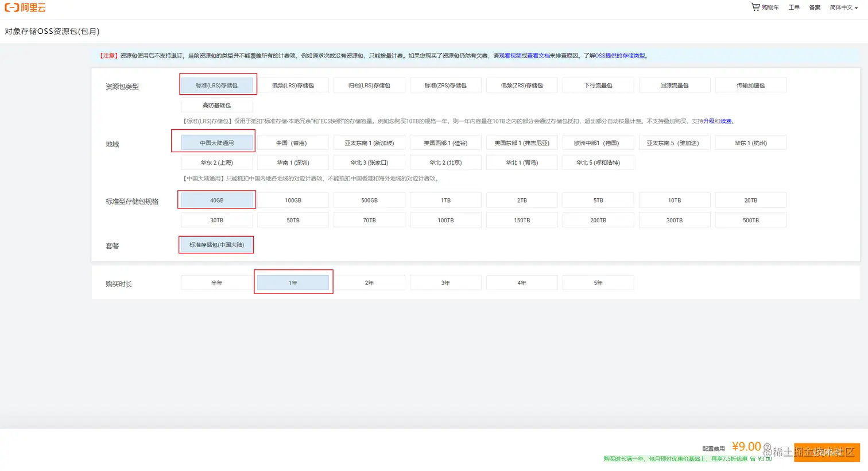Pick the 150TB storage size
The image size is (868, 471).
[522, 220]
